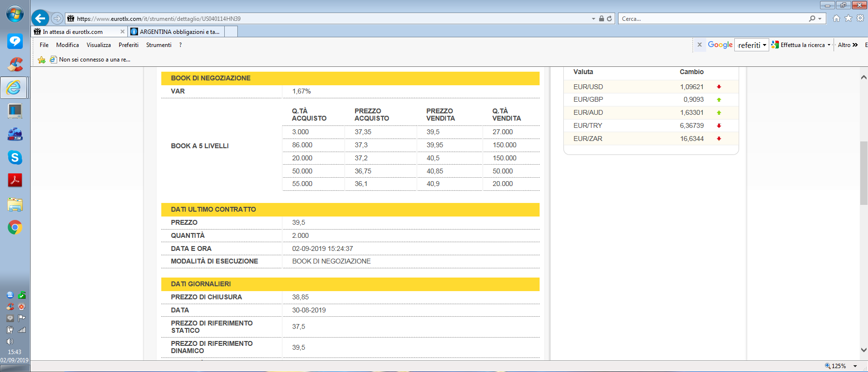The width and height of the screenshot is (868, 372).
Task: Click closing price value 38,85
Action: pyautogui.click(x=300, y=297)
